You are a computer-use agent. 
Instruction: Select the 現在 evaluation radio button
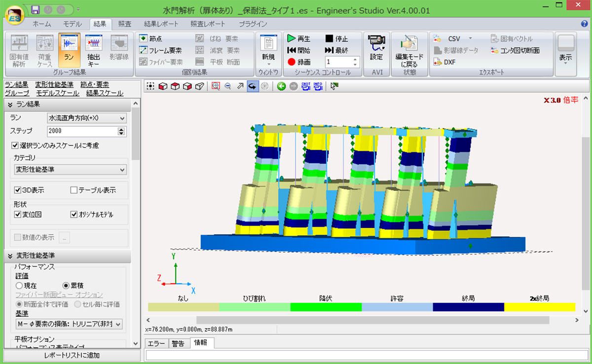(x=19, y=286)
